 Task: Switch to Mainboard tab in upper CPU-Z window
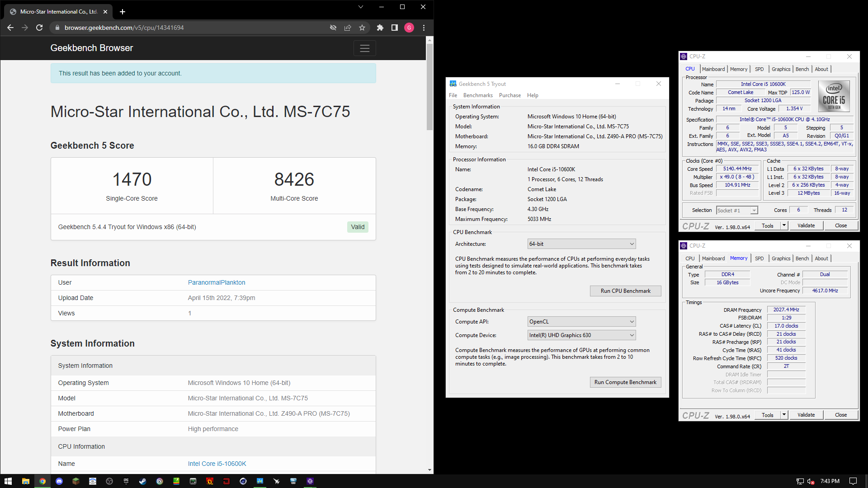pyautogui.click(x=713, y=69)
